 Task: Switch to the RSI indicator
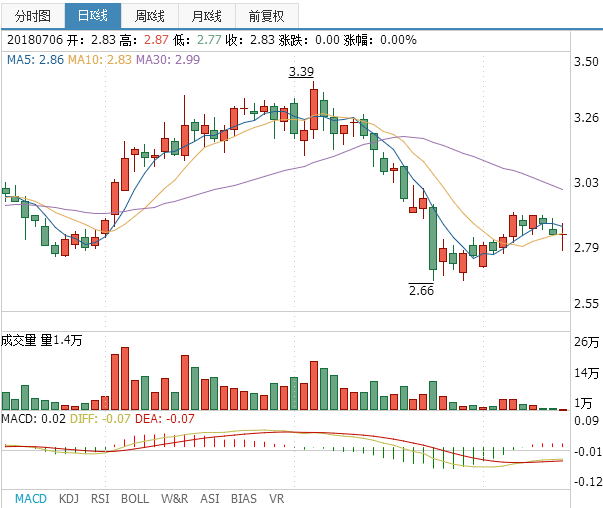click(x=100, y=498)
